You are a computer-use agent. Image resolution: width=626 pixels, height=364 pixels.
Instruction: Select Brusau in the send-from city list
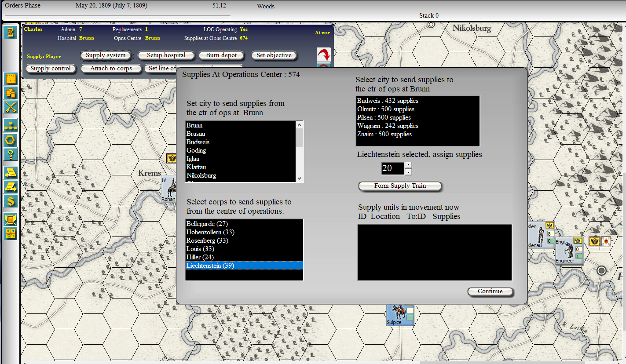(241, 134)
